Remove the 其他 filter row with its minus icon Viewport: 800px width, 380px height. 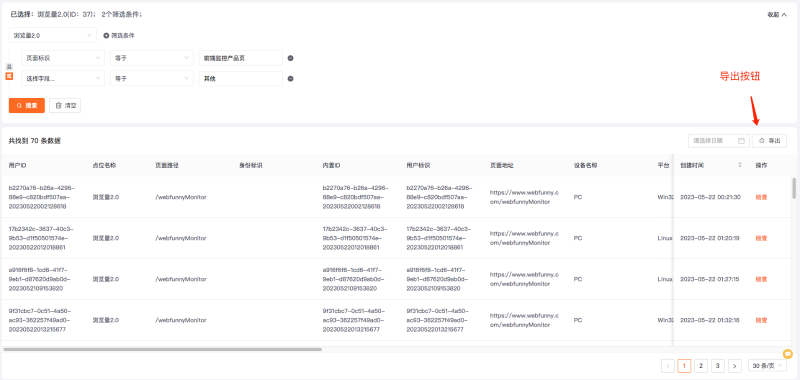point(290,79)
